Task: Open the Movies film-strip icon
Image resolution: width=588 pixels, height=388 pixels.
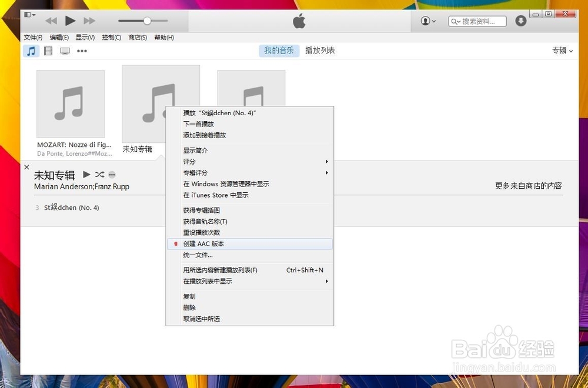Action: pyautogui.click(x=48, y=51)
